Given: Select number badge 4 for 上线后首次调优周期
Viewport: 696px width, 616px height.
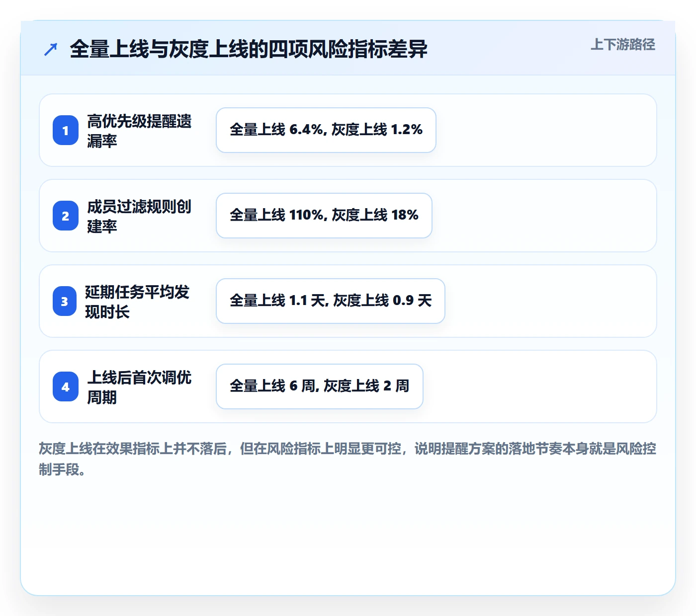Looking at the screenshot, I should click(66, 386).
